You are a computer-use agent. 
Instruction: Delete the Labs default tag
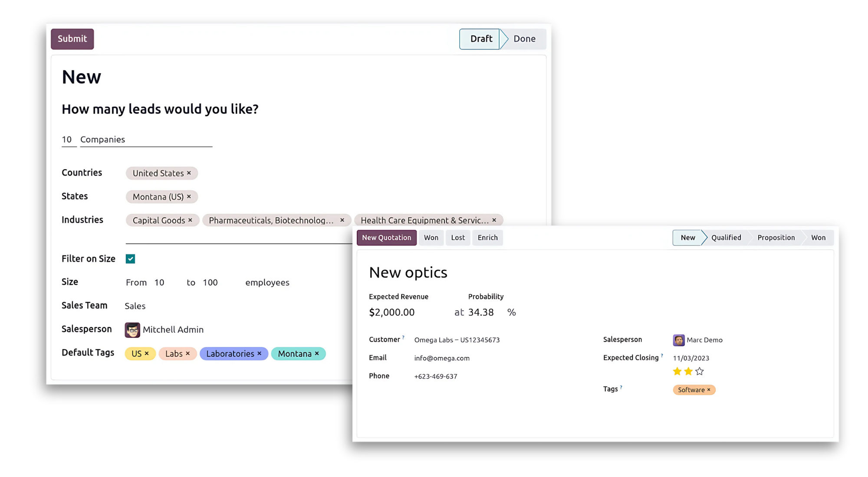coord(188,353)
